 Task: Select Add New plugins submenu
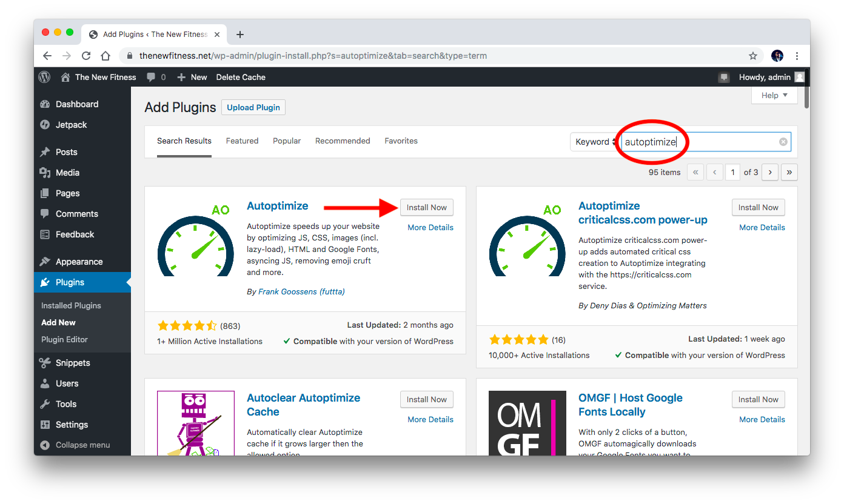tap(58, 322)
